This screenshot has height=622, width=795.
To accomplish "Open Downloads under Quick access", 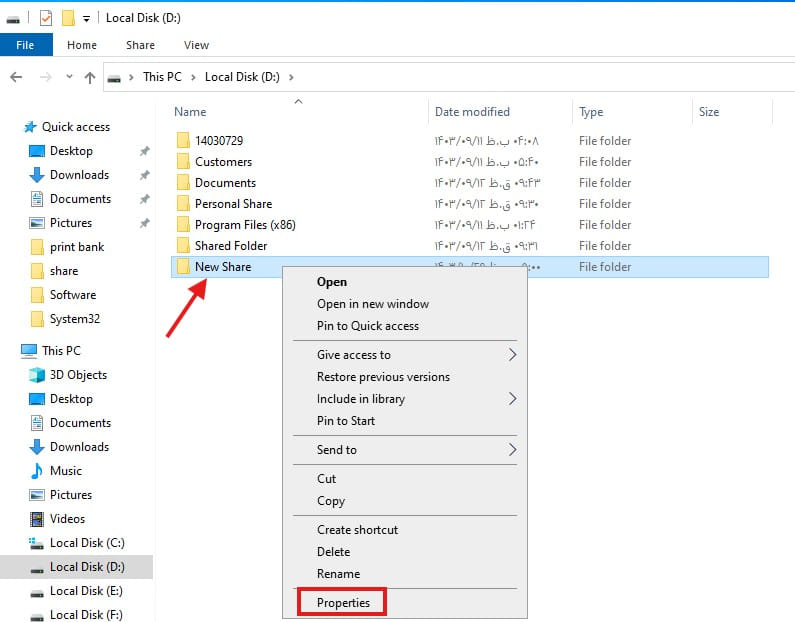I will point(79,175).
